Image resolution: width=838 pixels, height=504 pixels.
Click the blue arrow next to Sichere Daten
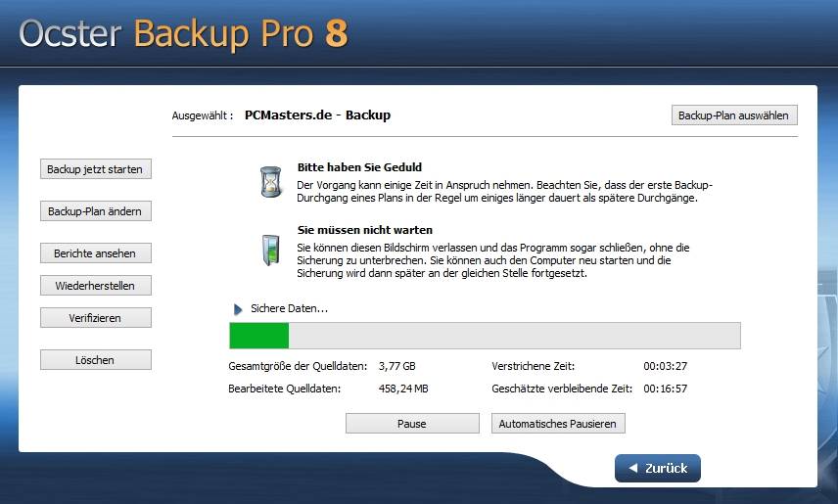click(x=238, y=309)
